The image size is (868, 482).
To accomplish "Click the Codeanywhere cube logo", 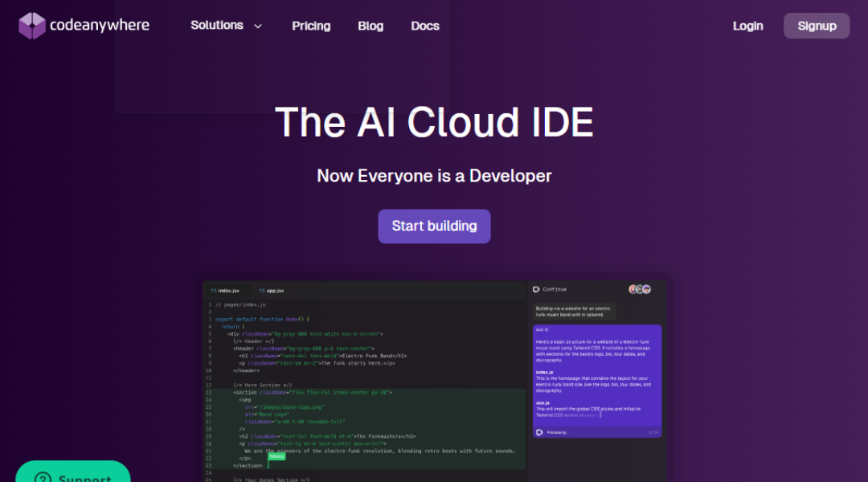I will 31,26.
